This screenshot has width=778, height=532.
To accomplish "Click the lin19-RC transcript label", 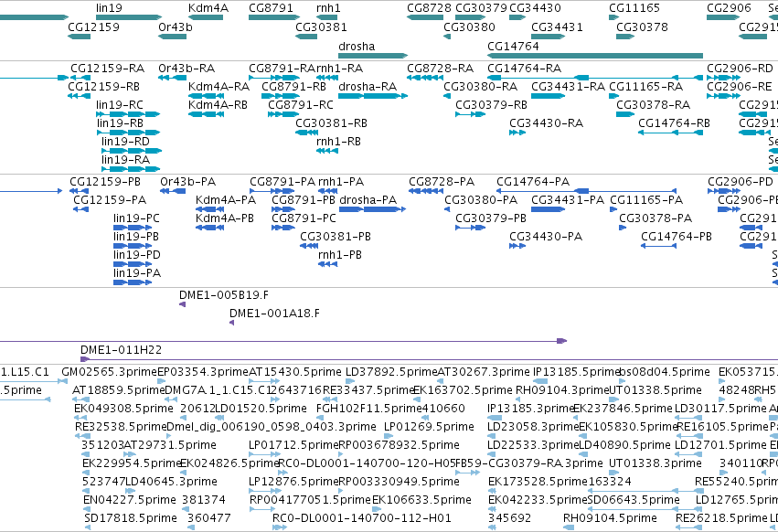I will click(120, 105).
